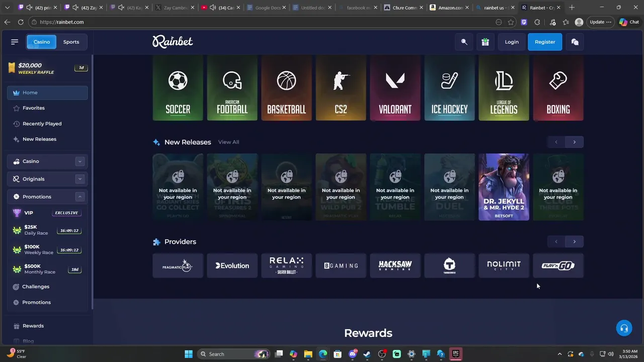Viewport: 644px width, 362px height.
Task: Select the Pragmatic Play provider
Action: (178, 265)
